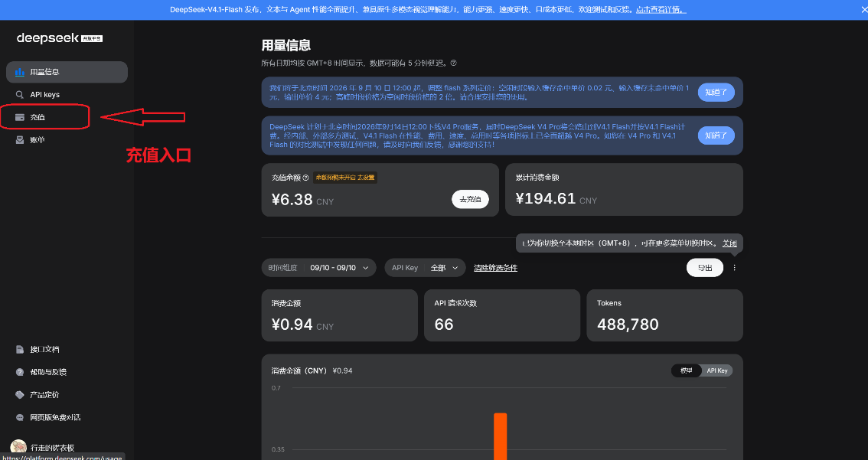Image resolution: width=868 pixels, height=460 pixels.
Task: Click the deepseek logo at top left
Action: pos(59,38)
